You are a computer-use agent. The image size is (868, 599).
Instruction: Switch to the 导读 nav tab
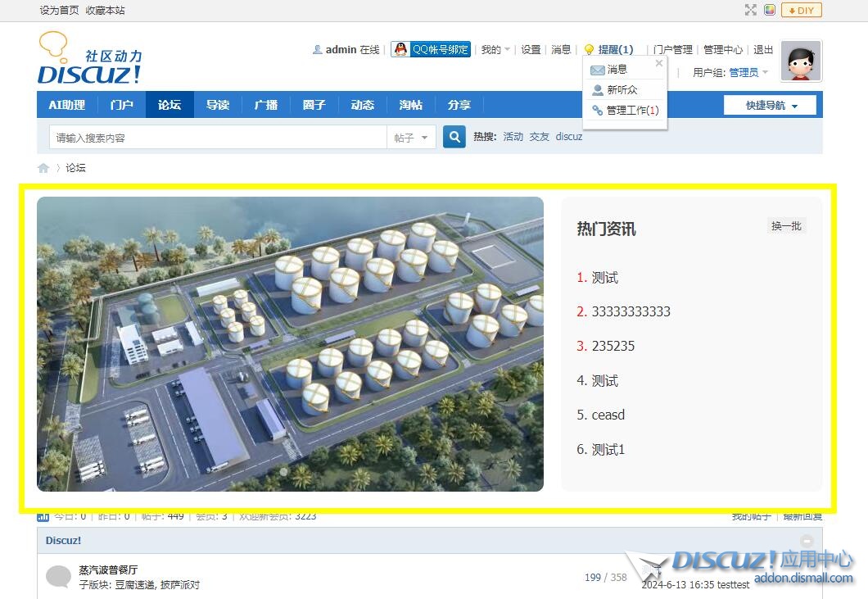(218, 105)
